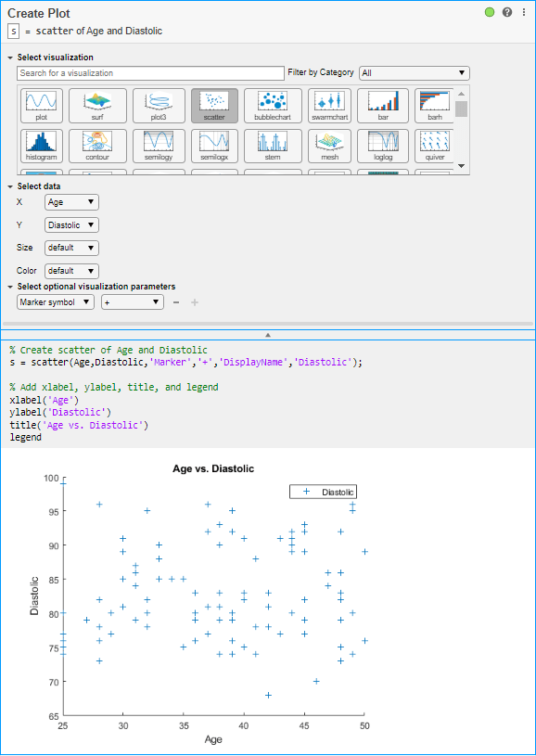Select the histogram visualization
This screenshot has height=756, width=536.
[41, 146]
